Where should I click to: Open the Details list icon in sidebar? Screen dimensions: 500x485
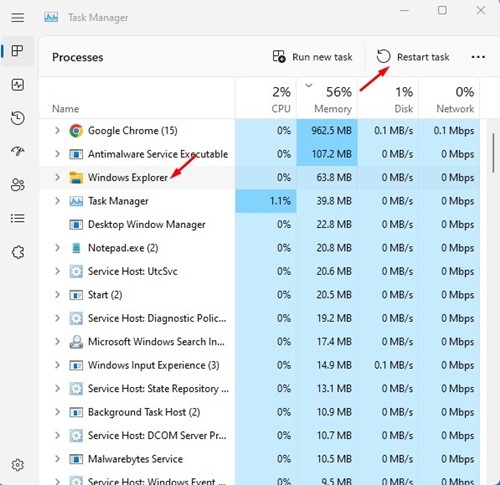click(x=17, y=218)
